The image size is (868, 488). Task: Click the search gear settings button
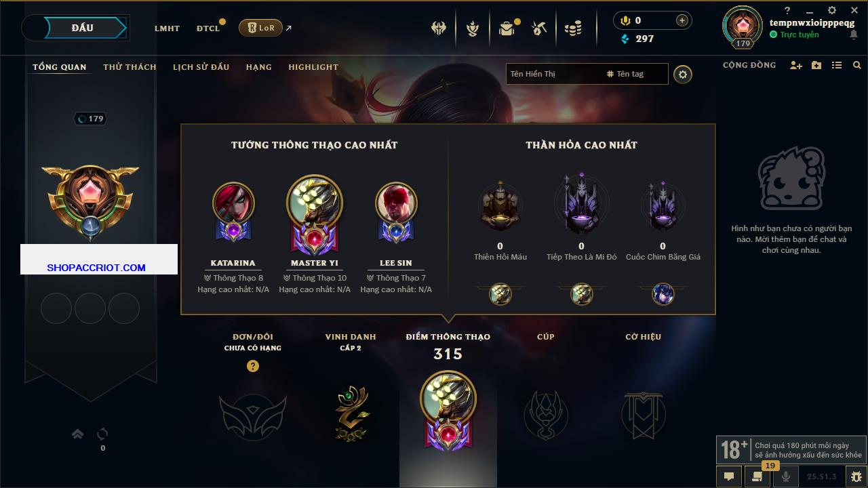click(683, 74)
